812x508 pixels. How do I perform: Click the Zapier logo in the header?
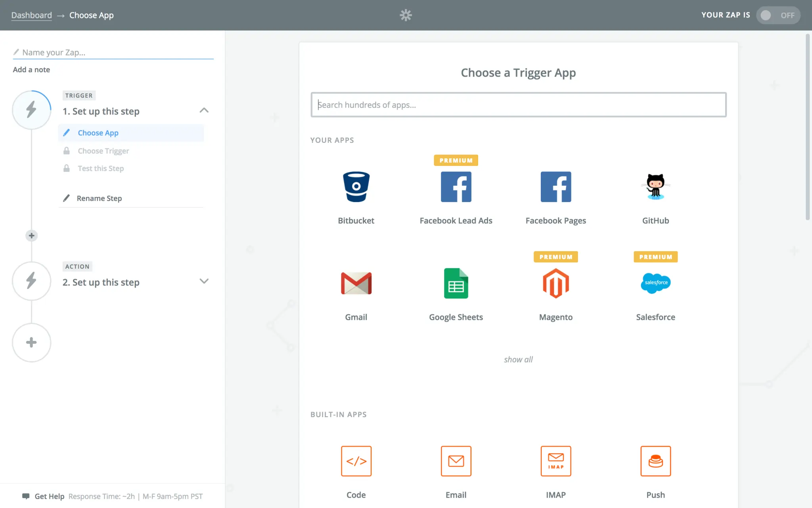pos(406,15)
